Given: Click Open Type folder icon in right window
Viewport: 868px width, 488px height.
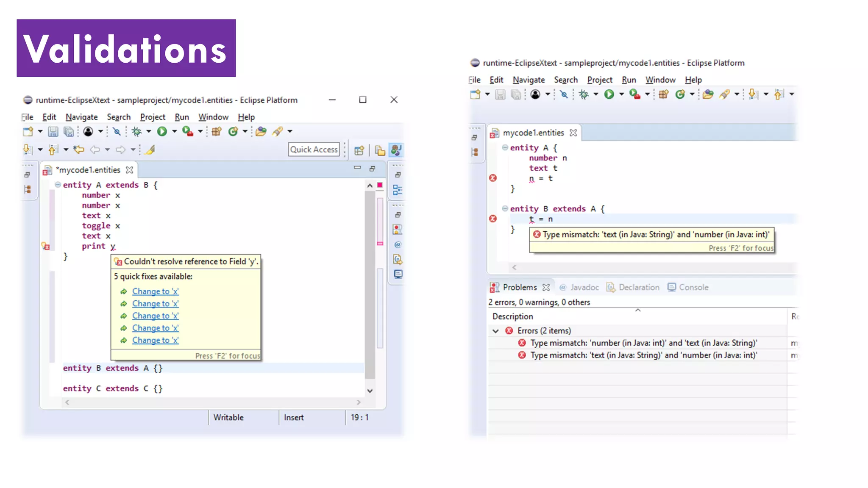Looking at the screenshot, I should (x=708, y=94).
